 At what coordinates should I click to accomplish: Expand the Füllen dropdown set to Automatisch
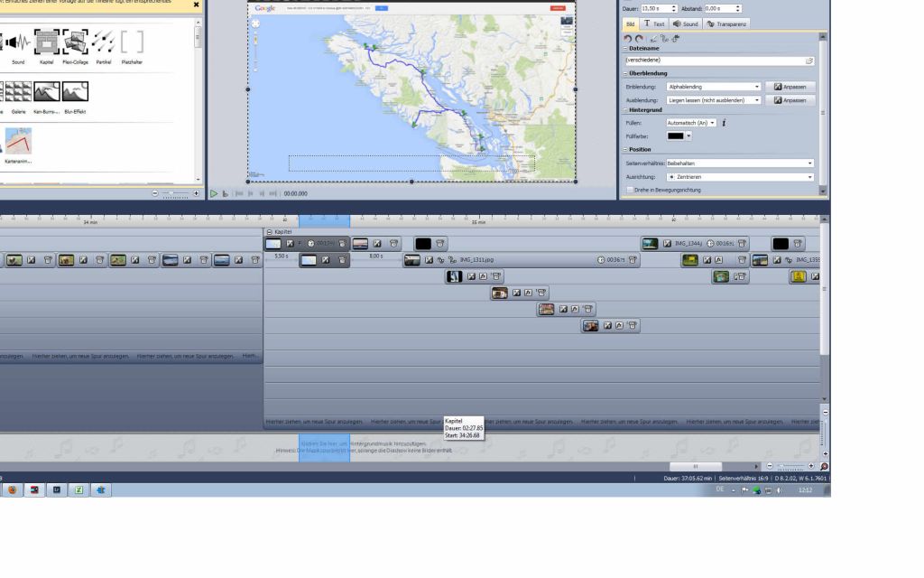691,123
